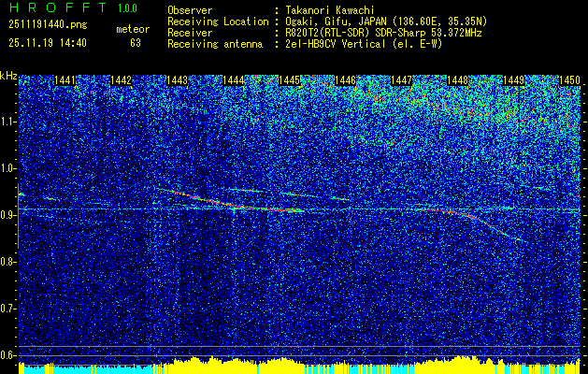Image resolution: width=588 pixels, height=374 pixels.
Task: Click the HROFFT title text
Action: click(x=51, y=7)
